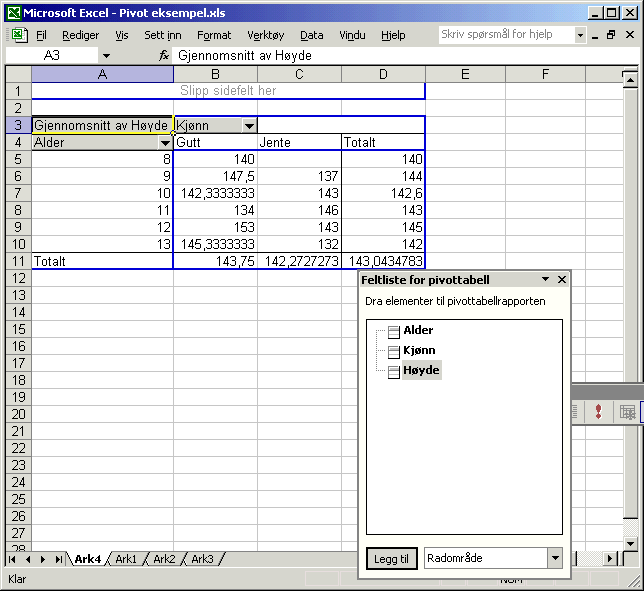Open the Name Box dropdown arrow
Viewport: 644px width, 591px height.
106,56
